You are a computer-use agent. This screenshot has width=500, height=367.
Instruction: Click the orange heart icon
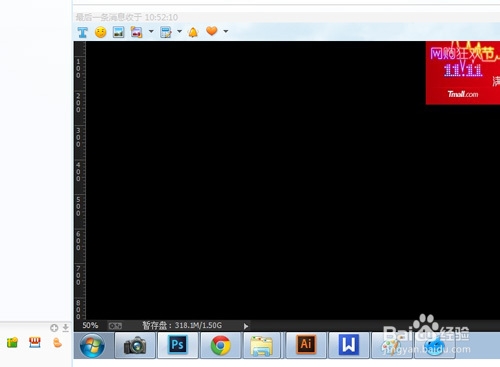[212, 31]
